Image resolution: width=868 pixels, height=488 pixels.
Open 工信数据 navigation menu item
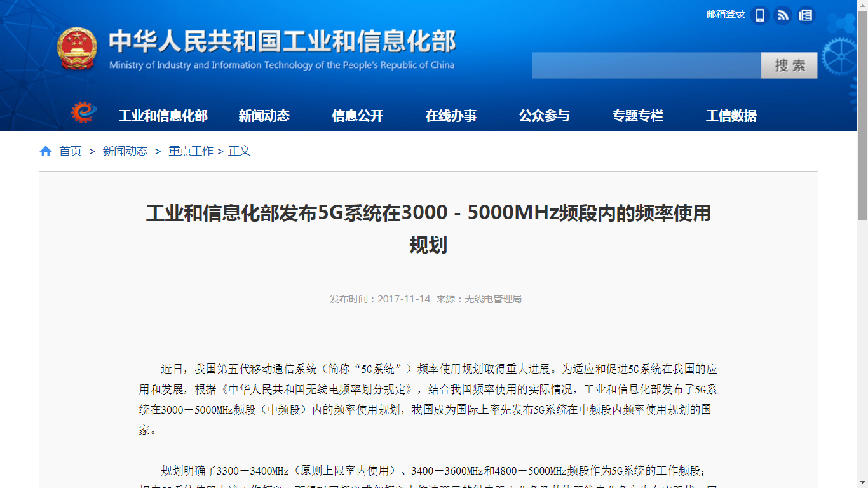coord(731,116)
